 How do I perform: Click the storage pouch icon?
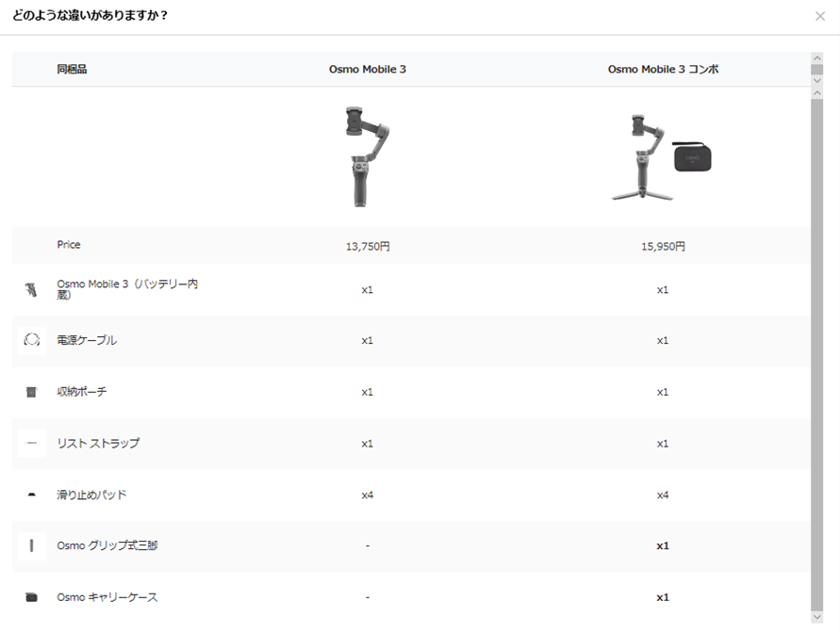pos(31,392)
